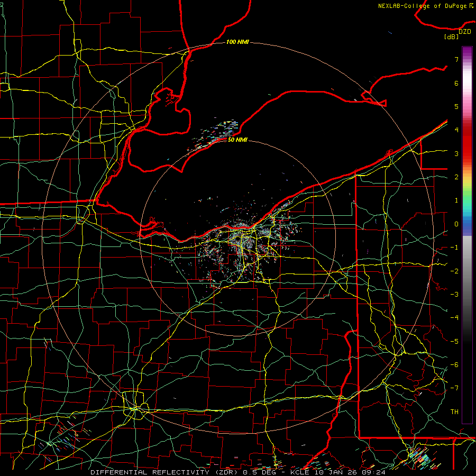This screenshot has height=476, width=476.
Task: Select the 1 label on color scale
Action: 456,200
